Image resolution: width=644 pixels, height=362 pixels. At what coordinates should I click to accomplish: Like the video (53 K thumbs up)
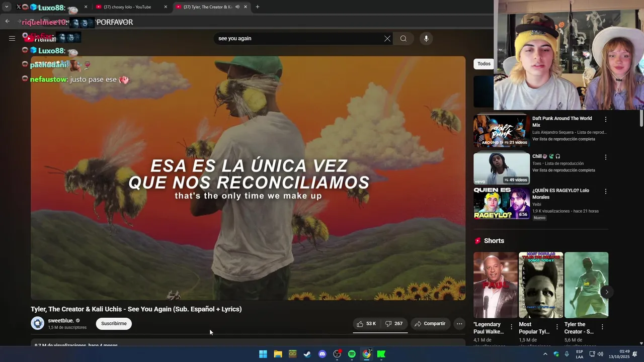[x=366, y=324]
